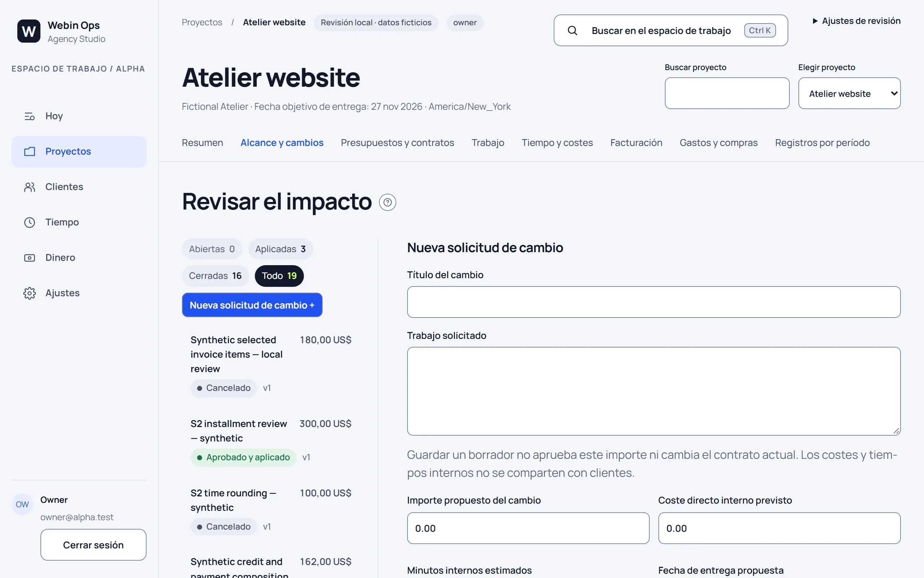Select the Todo 19 filter
924x578 pixels.
[279, 276]
